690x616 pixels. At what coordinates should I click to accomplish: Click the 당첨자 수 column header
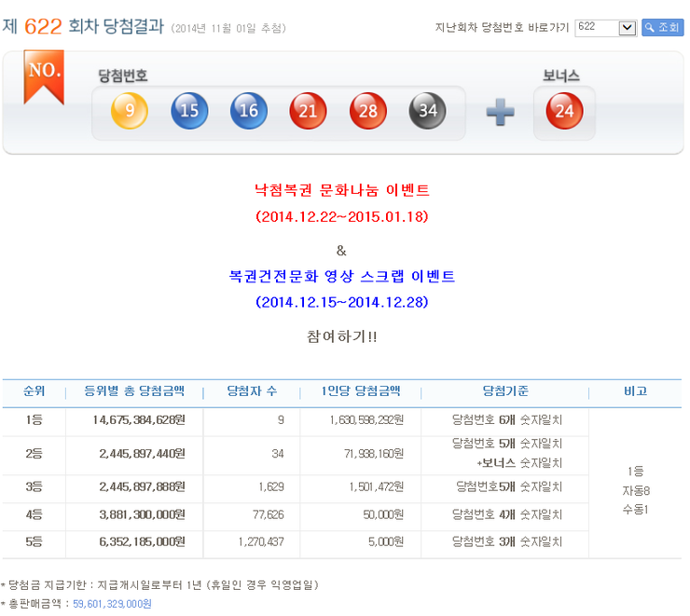252,390
